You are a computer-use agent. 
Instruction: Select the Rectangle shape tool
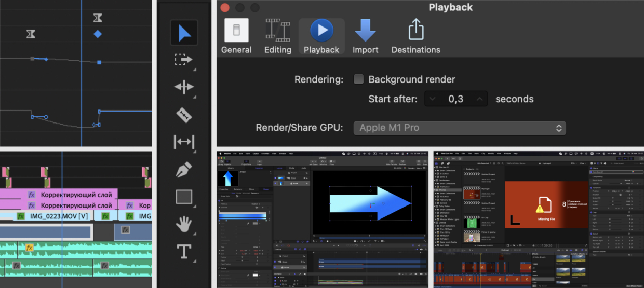pyautogui.click(x=184, y=197)
